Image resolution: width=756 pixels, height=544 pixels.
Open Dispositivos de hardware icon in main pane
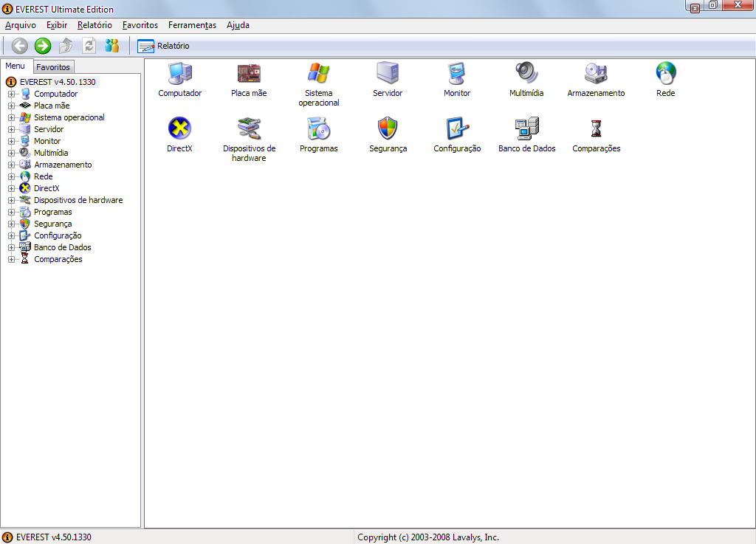click(x=249, y=128)
